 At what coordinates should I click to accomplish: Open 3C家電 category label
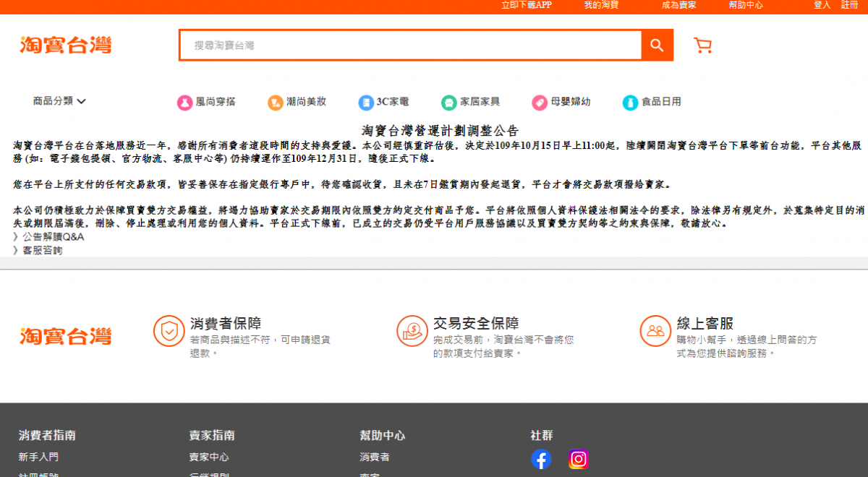pos(393,102)
